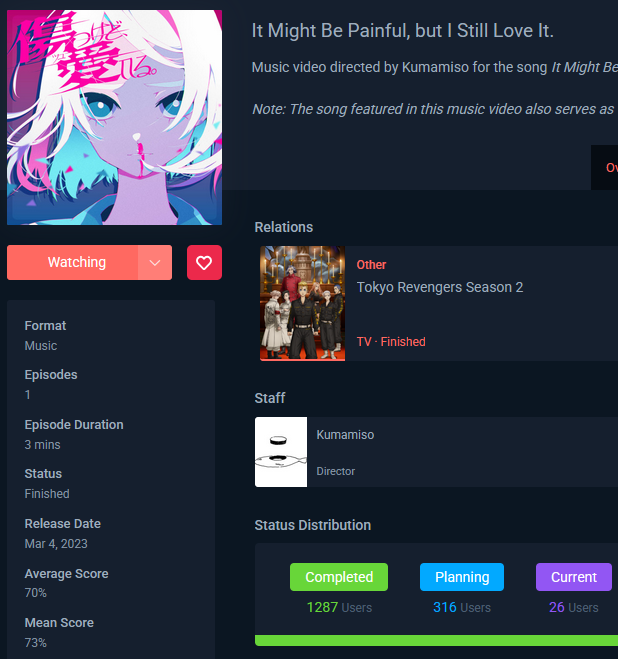The width and height of the screenshot is (618, 659).
Task: Click the TV · Finished relation label
Action: [391, 342]
